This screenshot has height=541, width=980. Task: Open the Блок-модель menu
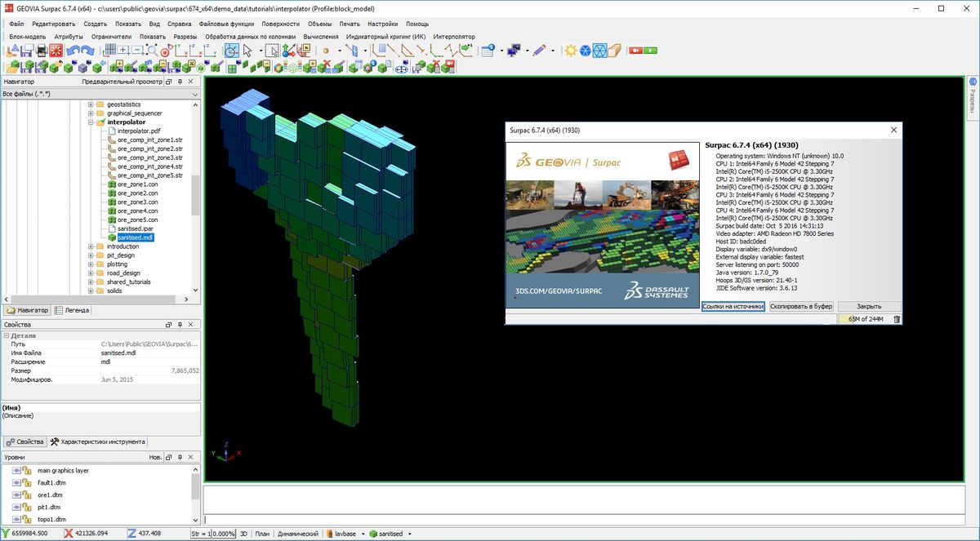click(28, 37)
